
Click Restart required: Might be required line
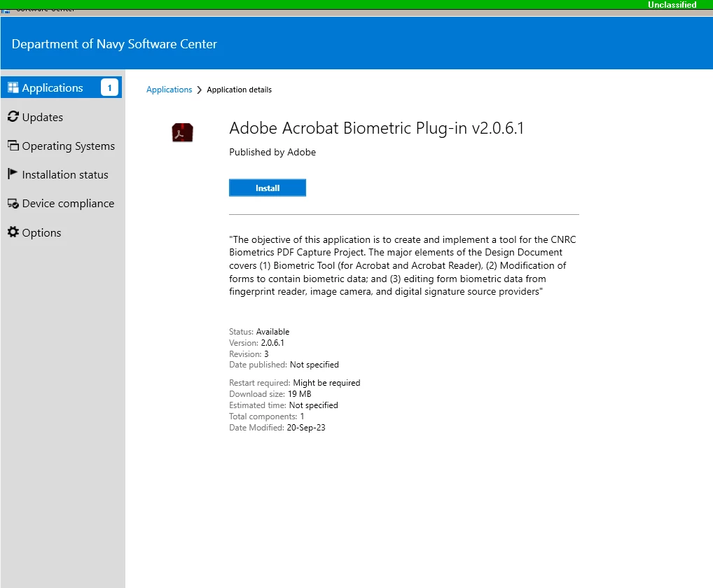(x=295, y=383)
